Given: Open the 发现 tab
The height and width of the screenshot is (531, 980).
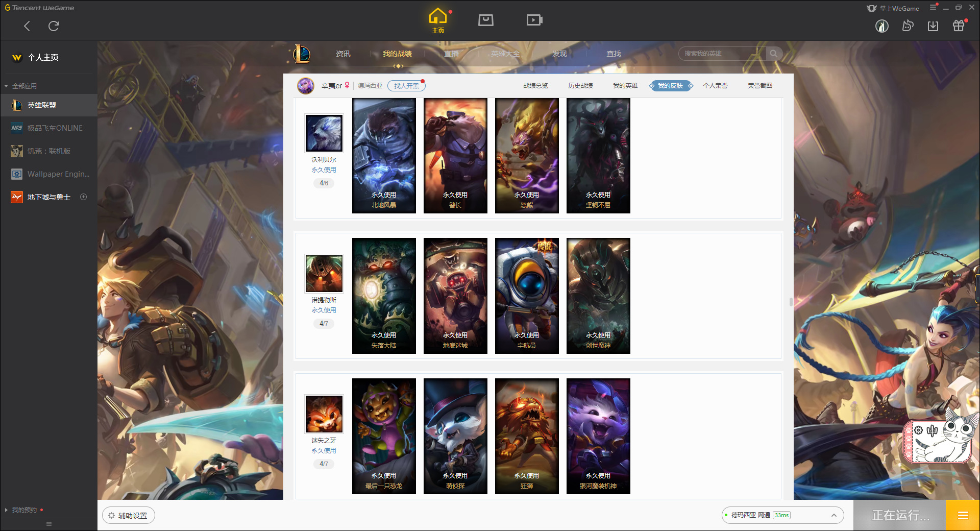Looking at the screenshot, I should tap(559, 54).
